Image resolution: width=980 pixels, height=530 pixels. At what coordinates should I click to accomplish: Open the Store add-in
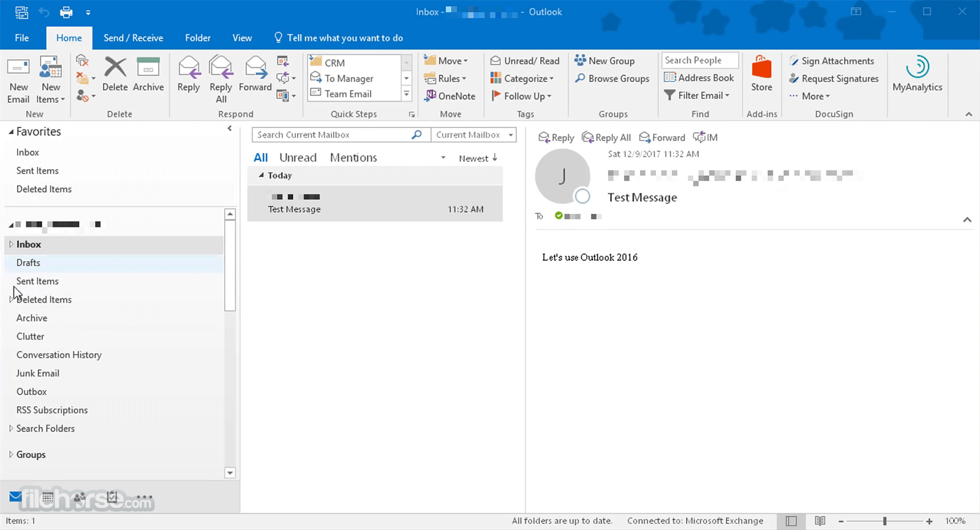(762, 75)
